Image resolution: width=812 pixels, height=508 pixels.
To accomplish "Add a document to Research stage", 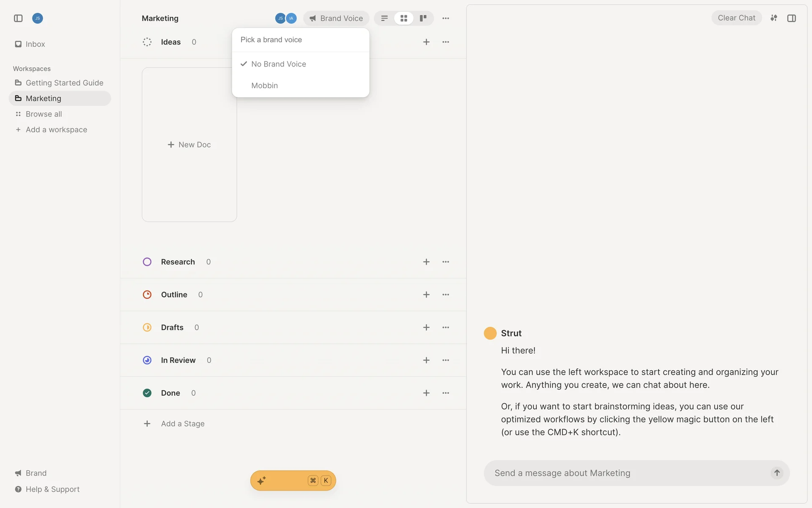I will 426,262.
